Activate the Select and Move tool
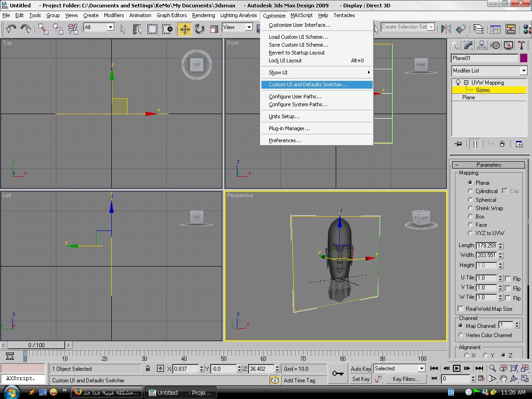The height and width of the screenshot is (399, 532). (185, 29)
